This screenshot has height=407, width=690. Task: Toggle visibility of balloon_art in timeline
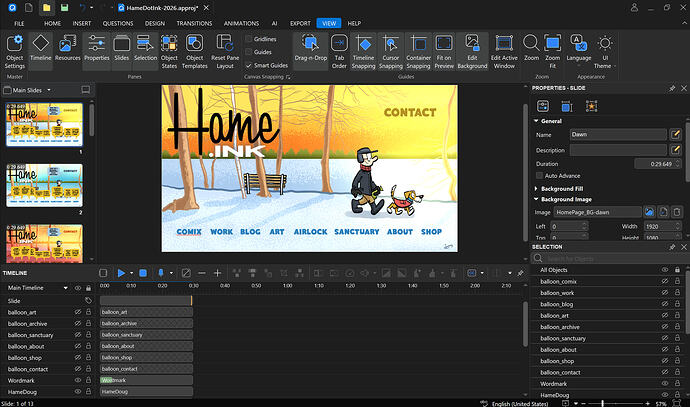[x=77, y=312]
